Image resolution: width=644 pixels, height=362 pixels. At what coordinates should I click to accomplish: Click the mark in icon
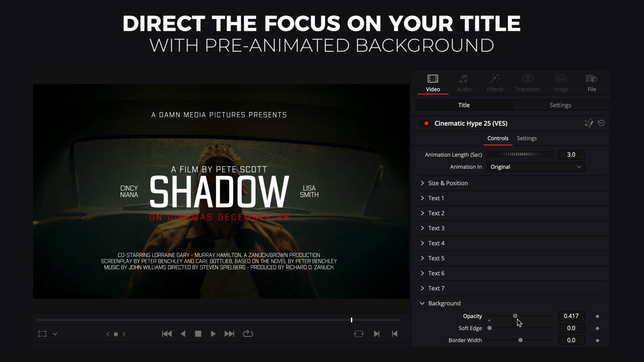(376, 334)
